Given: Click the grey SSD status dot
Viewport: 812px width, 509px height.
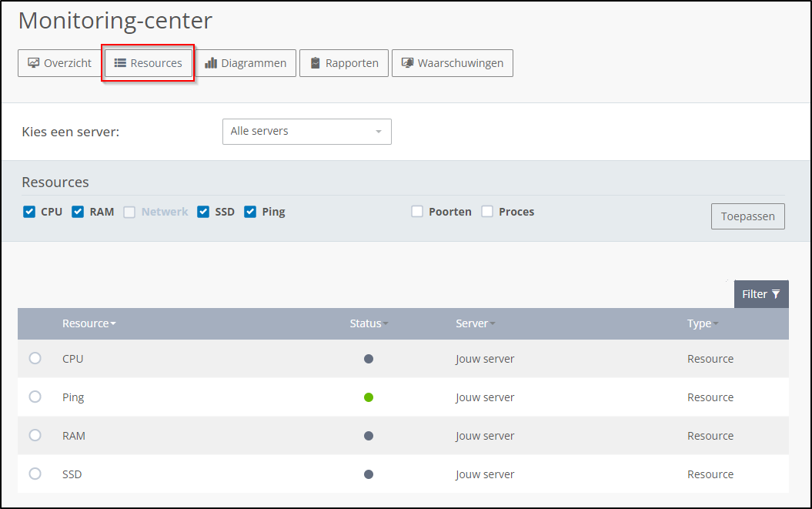Looking at the screenshot, I should [x=369, y=474].
